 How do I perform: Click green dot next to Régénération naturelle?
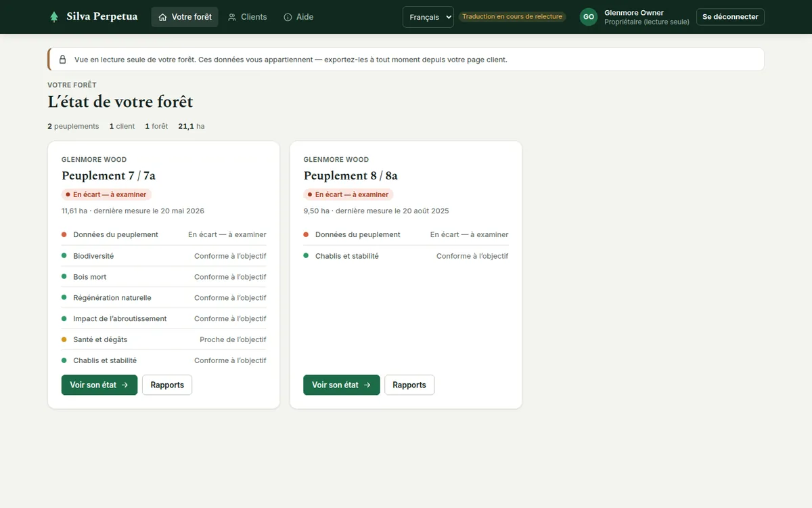point(64,297)
